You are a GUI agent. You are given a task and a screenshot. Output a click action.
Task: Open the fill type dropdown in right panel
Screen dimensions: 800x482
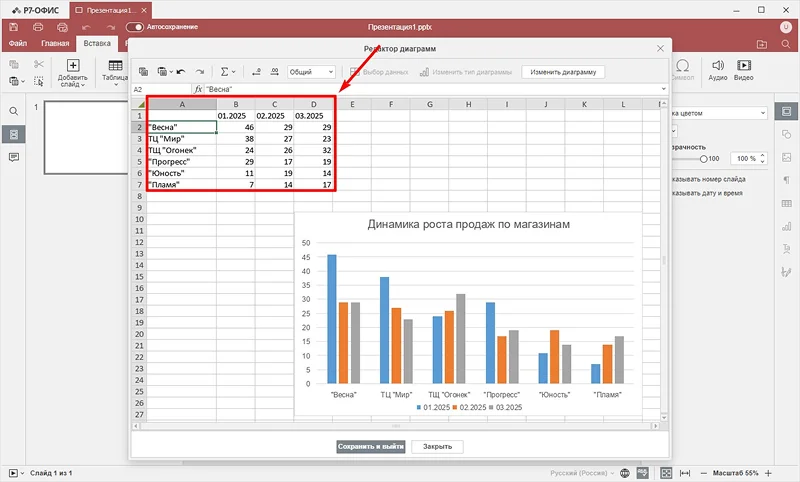(719, 113)
